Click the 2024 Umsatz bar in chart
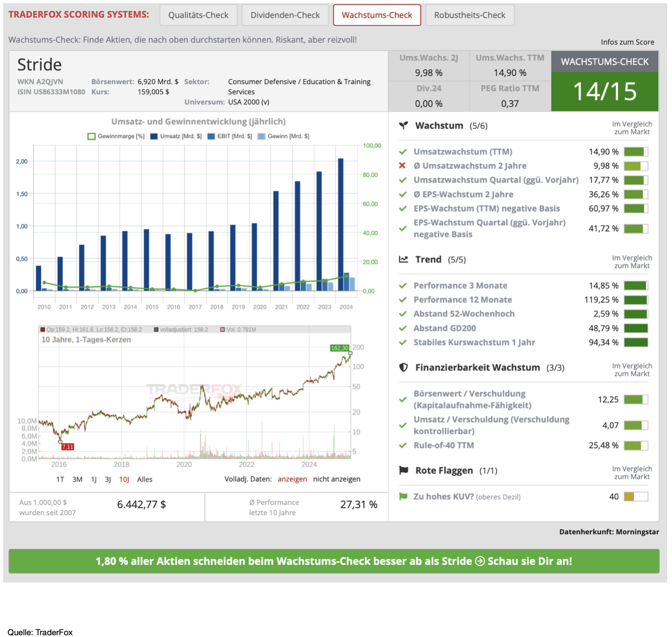This screenshot has width=672, height=637. click(341, 225)
